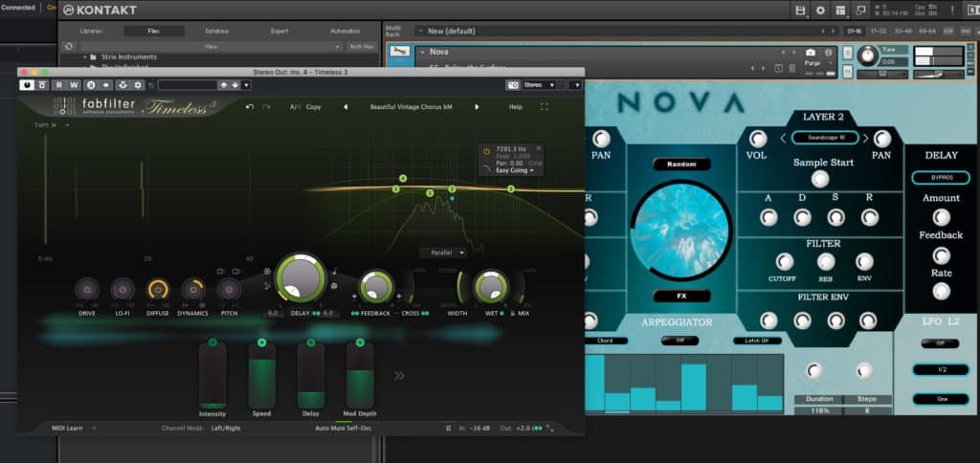
Task: Open plugin settings gear in host toolbar
Action: click(138, 85)
